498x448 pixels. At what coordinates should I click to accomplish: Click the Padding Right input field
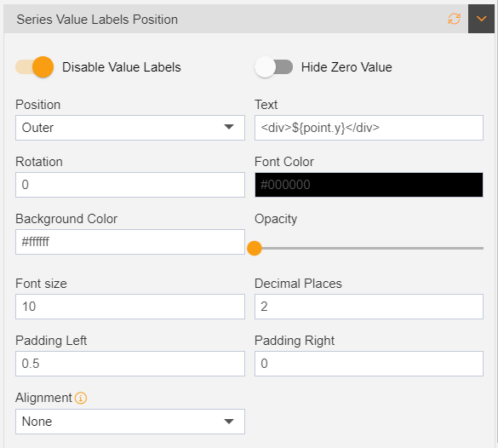click(x=369, y=364)
